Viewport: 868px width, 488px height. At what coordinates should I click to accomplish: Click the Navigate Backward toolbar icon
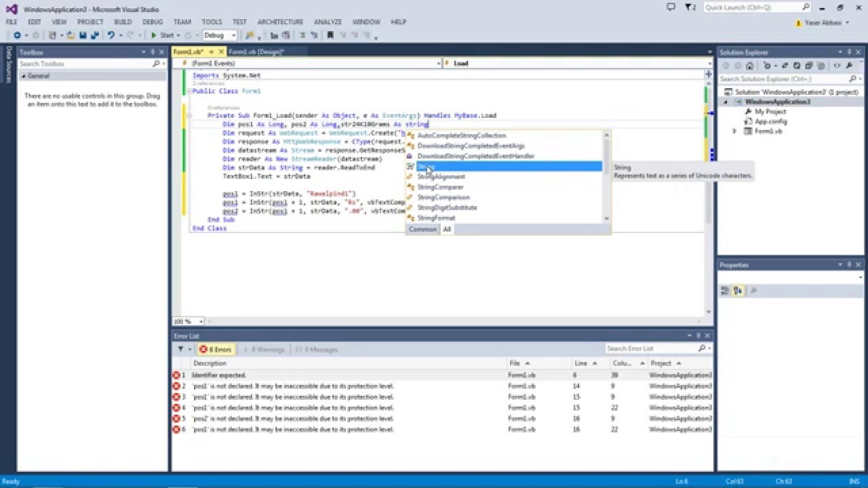(16, 35)
